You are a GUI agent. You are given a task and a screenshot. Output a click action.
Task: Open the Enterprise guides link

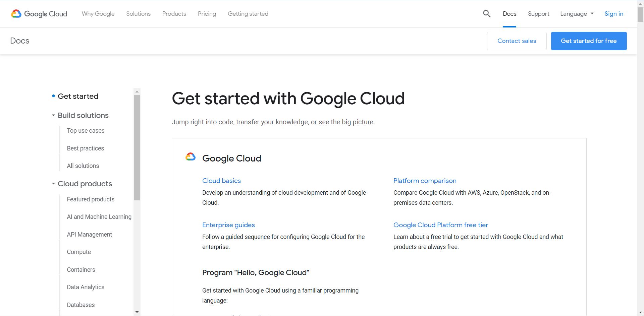(x=228, y=225)
